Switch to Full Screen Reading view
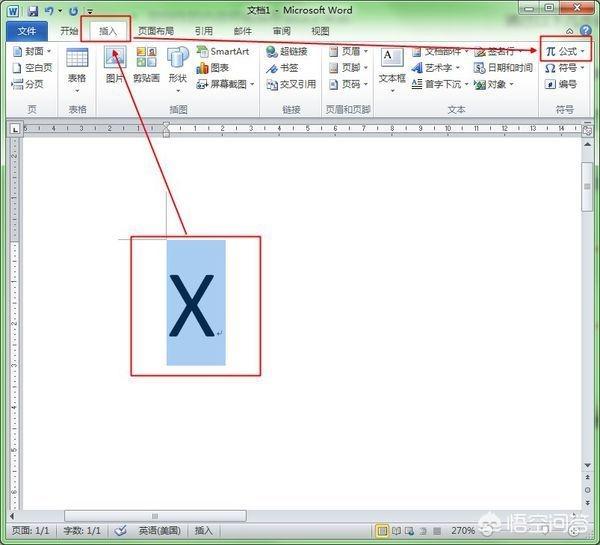This screenshot has width=600, height=545. (396, 531)
